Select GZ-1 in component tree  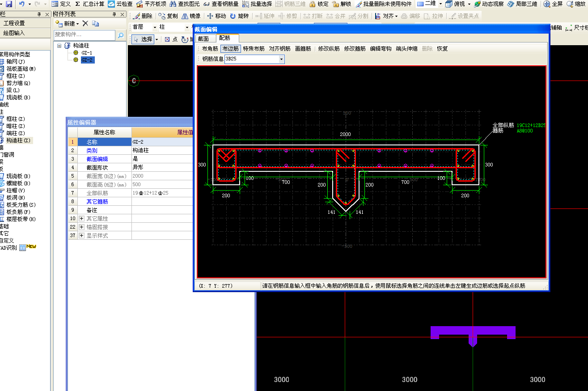(x=87, y=53)
